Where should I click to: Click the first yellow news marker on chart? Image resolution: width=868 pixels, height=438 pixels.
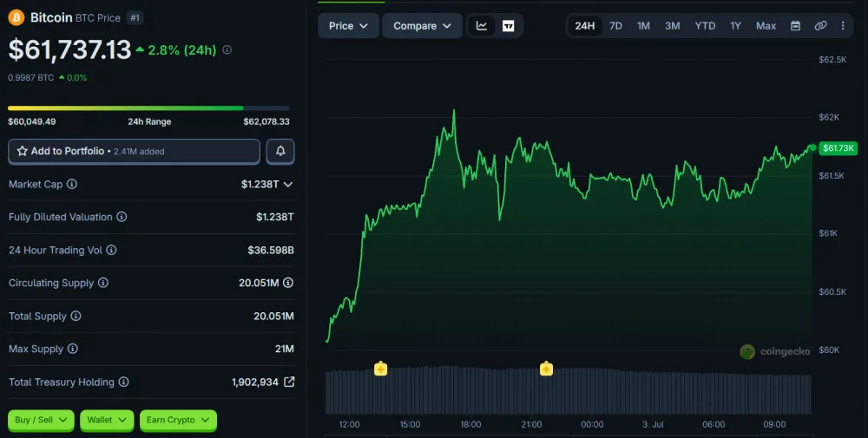coord(380,369)
